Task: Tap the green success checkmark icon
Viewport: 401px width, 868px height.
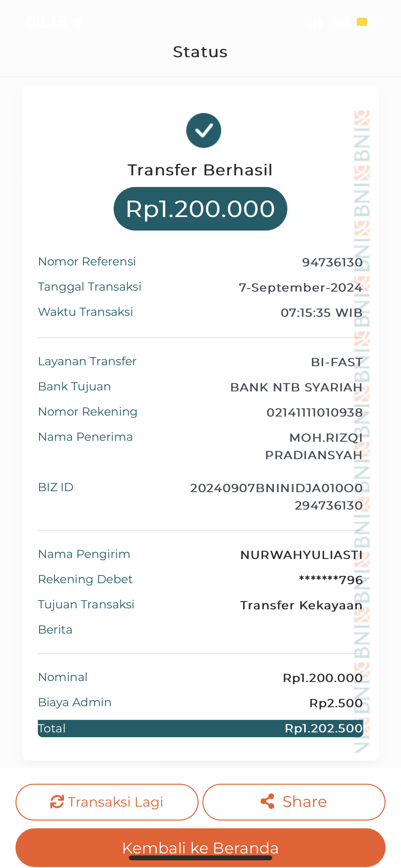Action: point(203,130)
